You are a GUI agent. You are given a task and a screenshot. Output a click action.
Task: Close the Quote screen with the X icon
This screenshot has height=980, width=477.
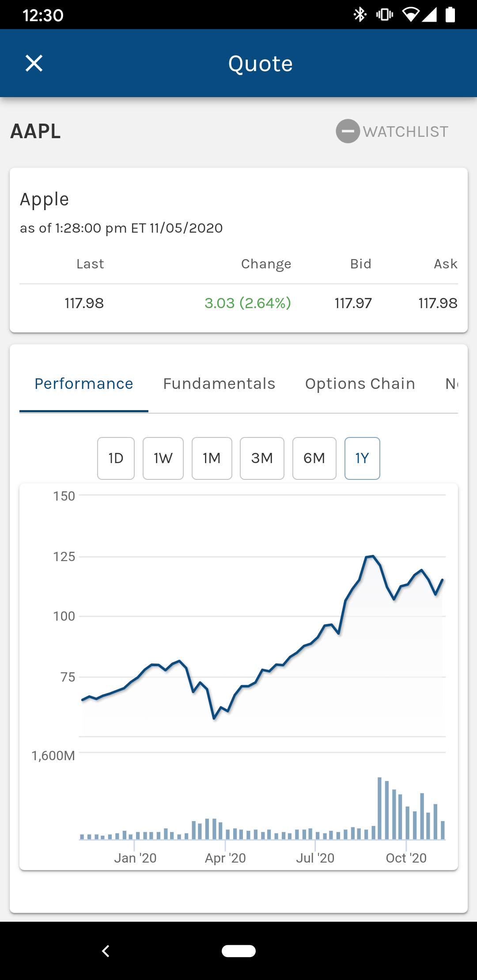click(34, 63)
